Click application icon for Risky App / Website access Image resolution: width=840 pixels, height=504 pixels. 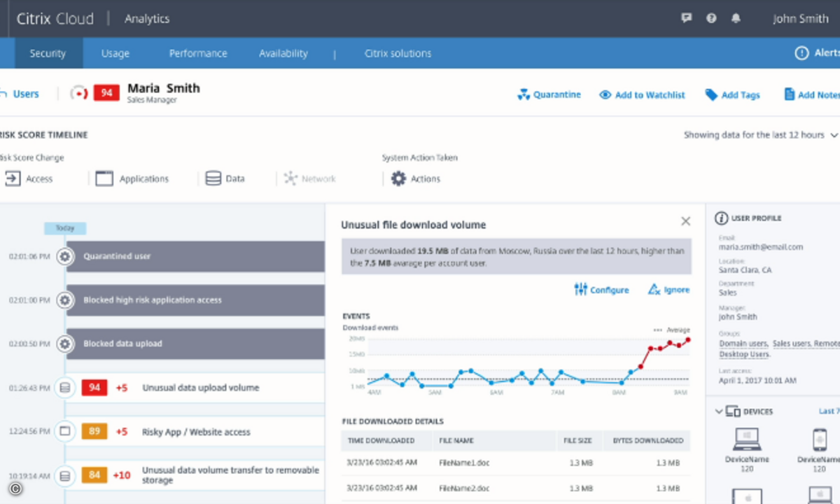click(x=65, y=432)
